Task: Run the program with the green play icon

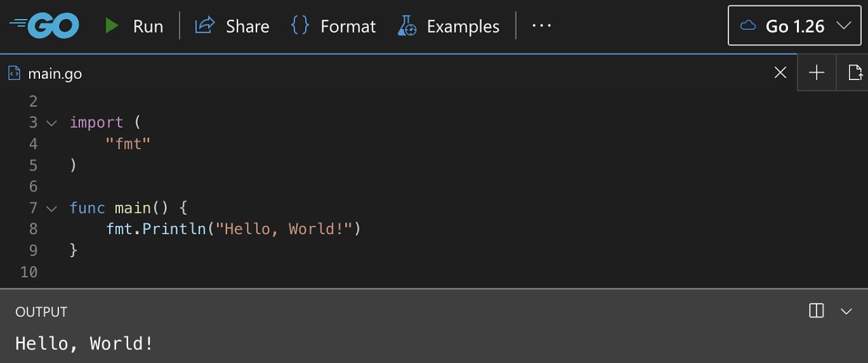Action: point(112,26)
